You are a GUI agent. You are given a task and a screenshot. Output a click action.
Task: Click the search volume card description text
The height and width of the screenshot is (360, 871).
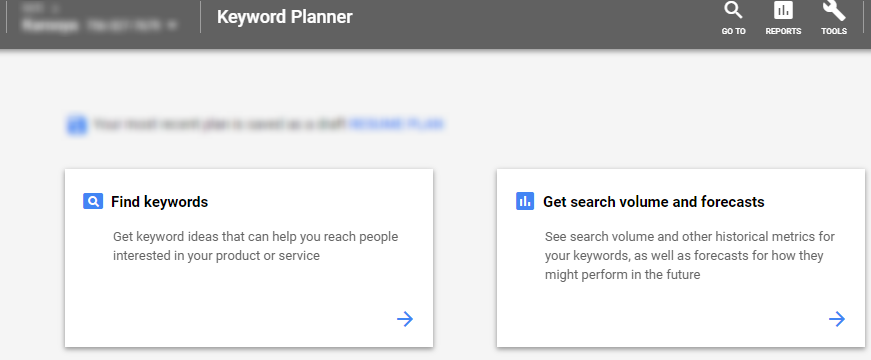coord(689,256)
